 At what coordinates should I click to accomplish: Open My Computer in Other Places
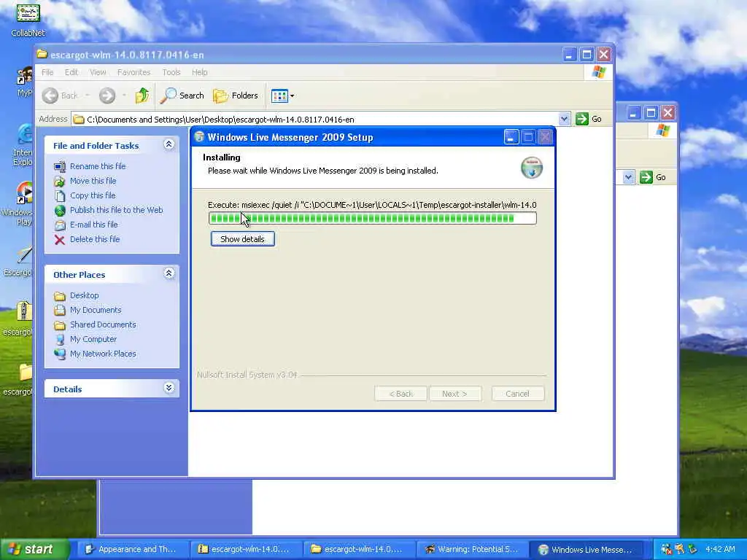tap(93, 339)
